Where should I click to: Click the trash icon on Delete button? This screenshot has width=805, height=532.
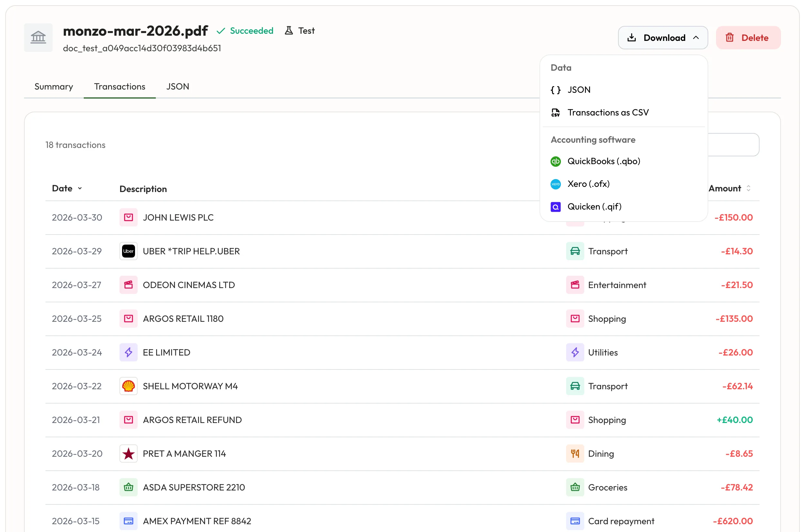pyautogui.click(x=730, y=38)
